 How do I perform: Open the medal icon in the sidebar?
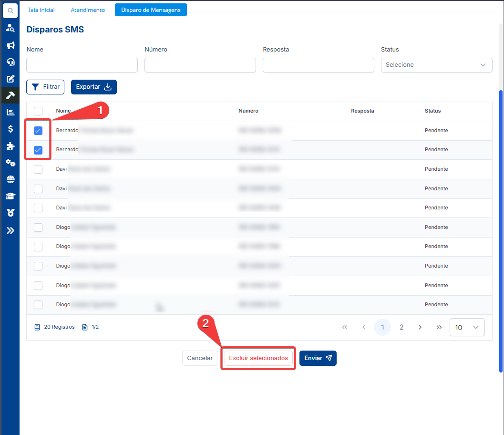pyautogui.click(x=10, y=213)
